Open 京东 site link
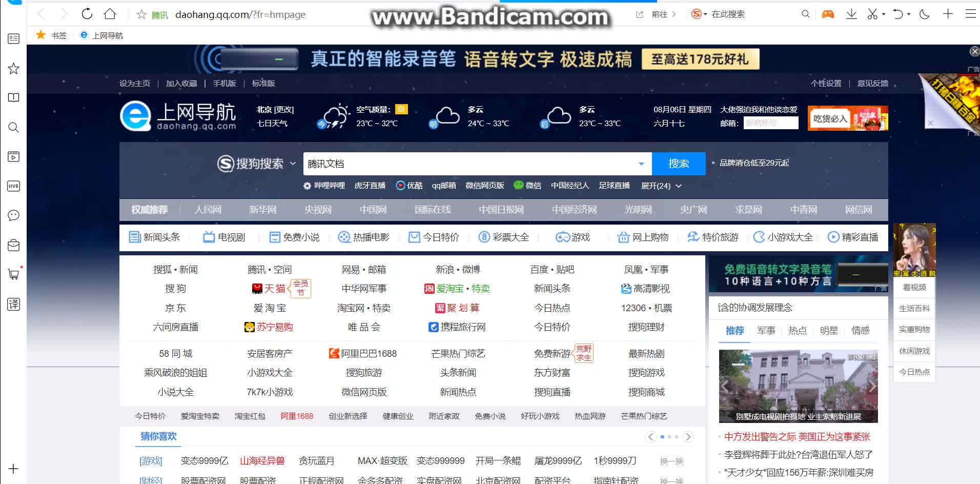Viewport: 980px width, 484px height. tap(175, 308)
